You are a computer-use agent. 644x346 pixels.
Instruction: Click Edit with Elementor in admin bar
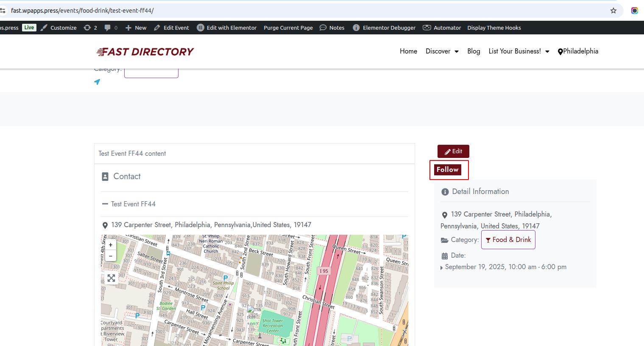point(227,28)
